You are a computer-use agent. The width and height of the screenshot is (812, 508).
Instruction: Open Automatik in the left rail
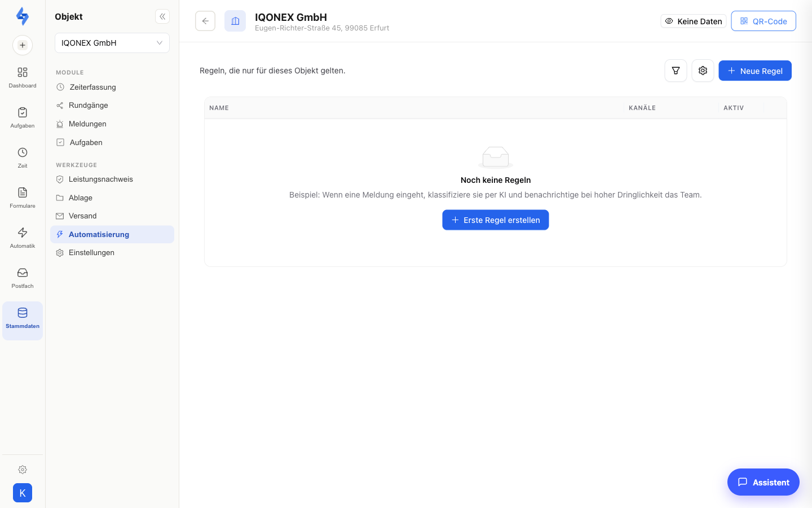23,238
